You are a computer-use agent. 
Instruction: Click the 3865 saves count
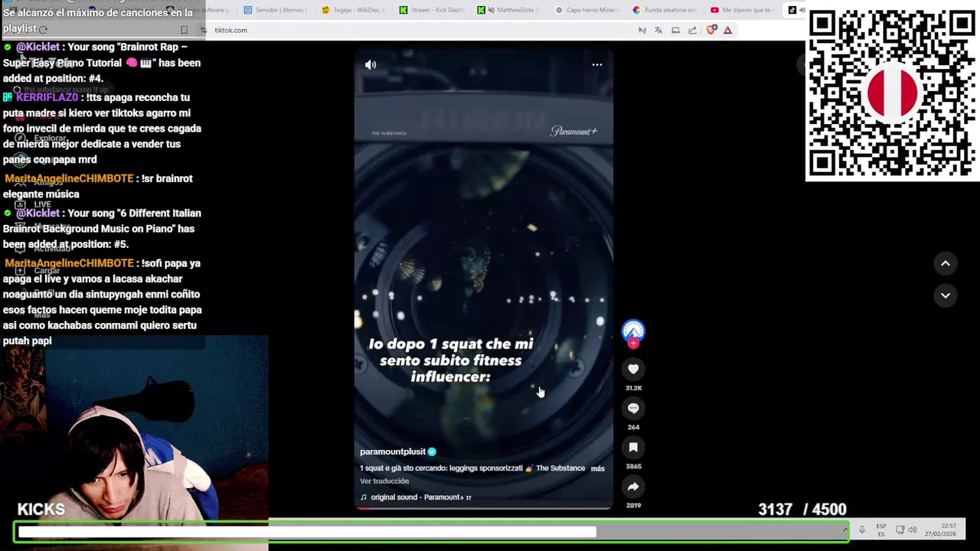coord(633,466)
